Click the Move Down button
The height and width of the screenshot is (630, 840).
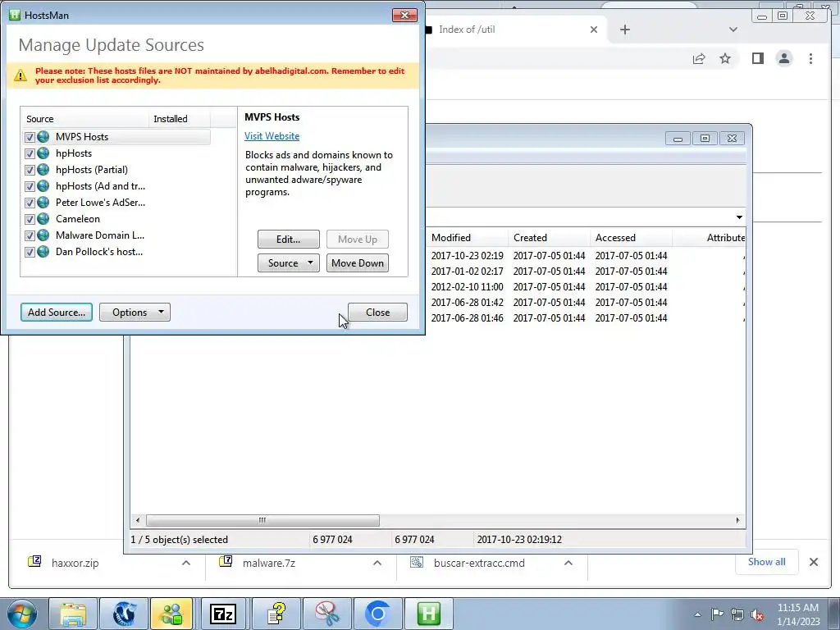358,263
